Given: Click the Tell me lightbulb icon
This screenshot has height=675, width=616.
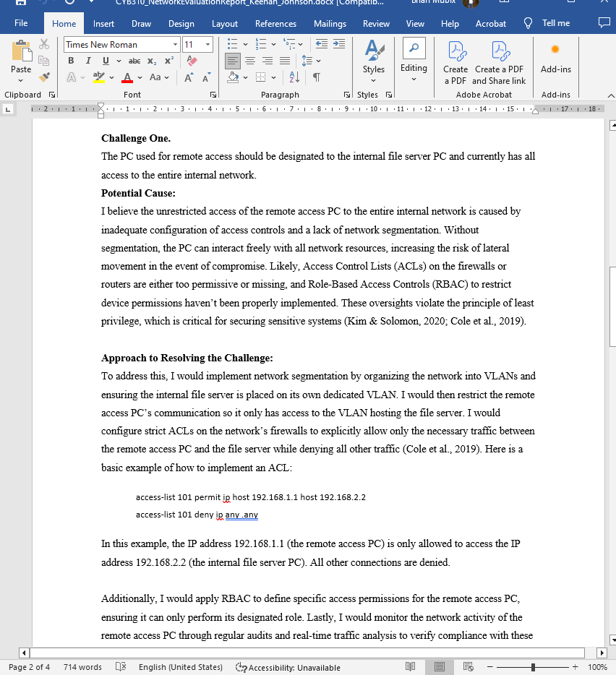Looking at the screenshot, I should (x=528, y=23).
